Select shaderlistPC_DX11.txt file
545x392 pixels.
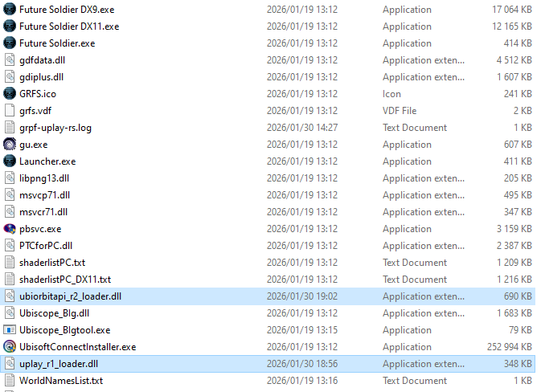(64, 280)
